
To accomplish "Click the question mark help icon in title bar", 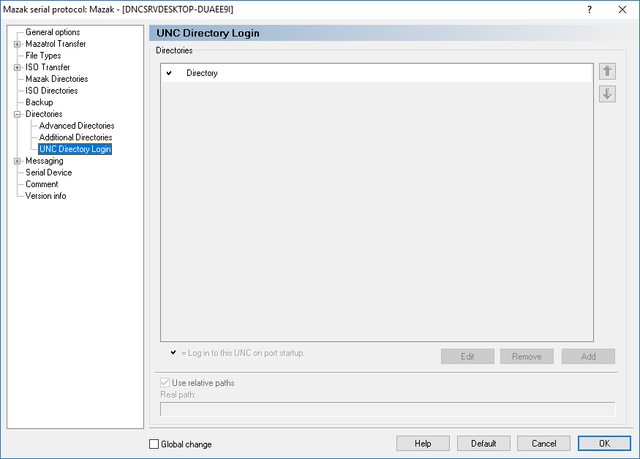I will 585,9.
